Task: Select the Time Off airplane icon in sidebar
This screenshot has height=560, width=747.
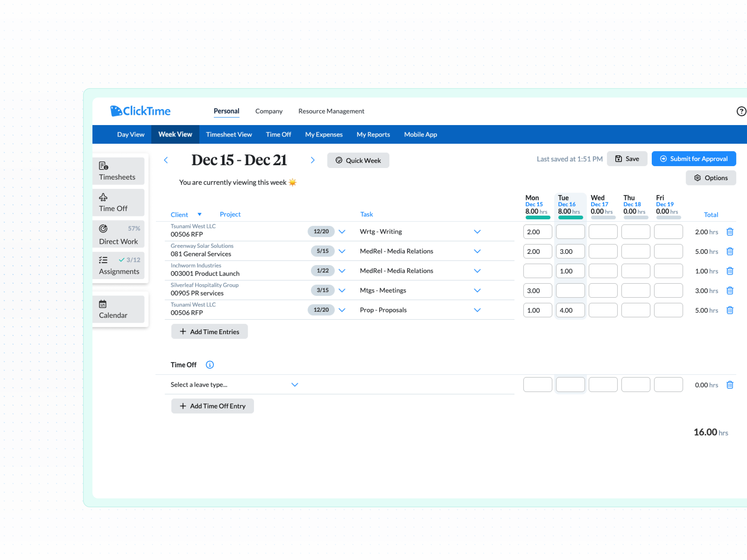Action: [103, 197]
